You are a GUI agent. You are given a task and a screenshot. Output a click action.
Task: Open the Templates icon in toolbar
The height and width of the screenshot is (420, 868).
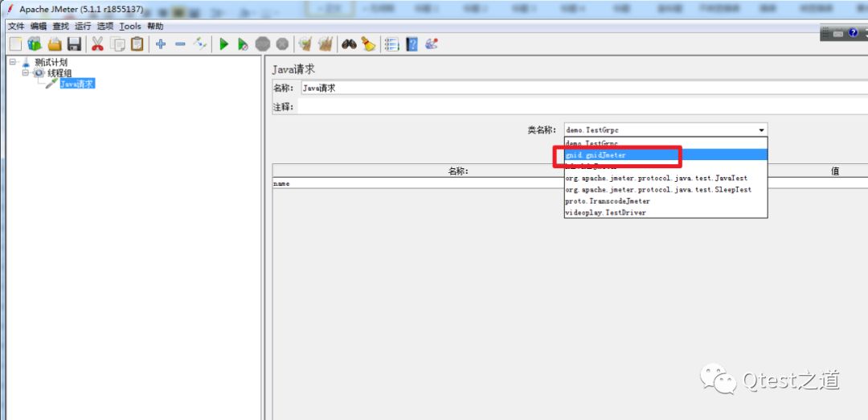click(x=35, y=43)
